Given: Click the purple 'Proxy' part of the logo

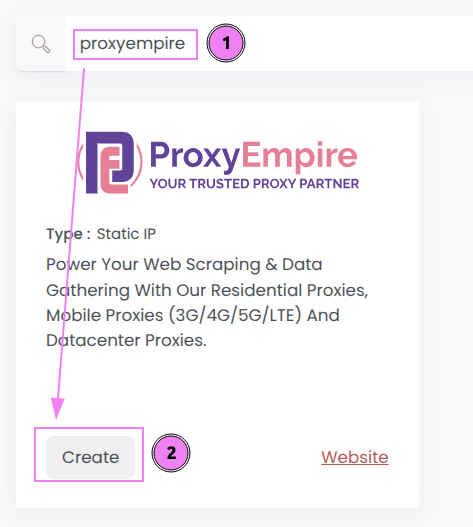Looking at the screenshot, I should [x=195, y=157].
